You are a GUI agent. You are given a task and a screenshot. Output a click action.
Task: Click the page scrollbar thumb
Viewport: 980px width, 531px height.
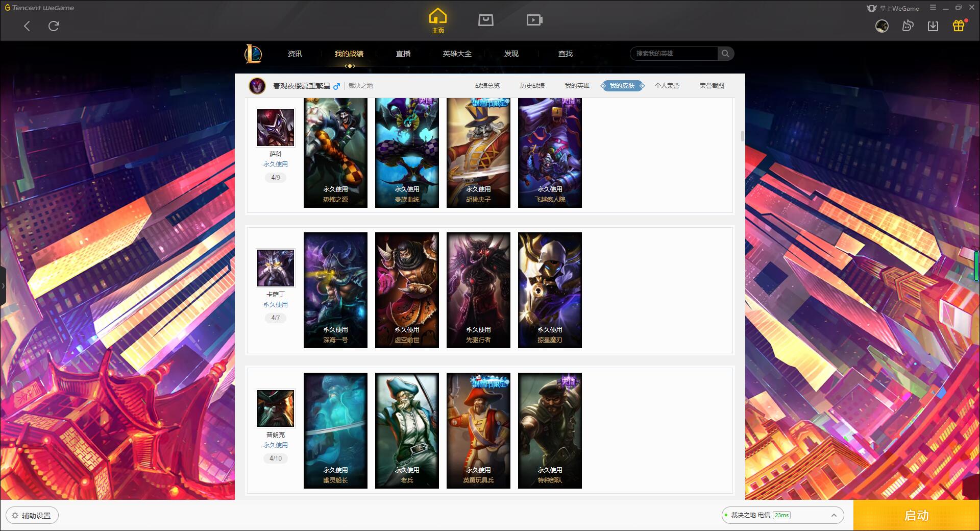click(x=742, y=136)
